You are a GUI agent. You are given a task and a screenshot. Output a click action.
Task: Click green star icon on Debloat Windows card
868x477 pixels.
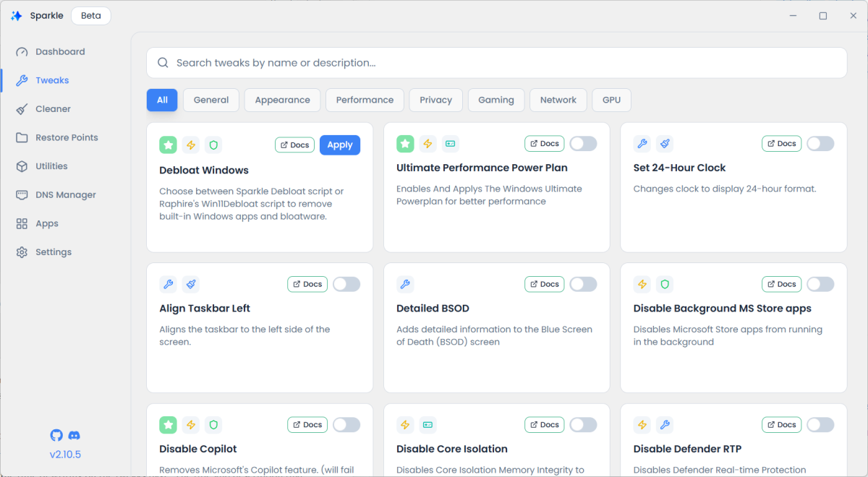(x=169, y=145)
